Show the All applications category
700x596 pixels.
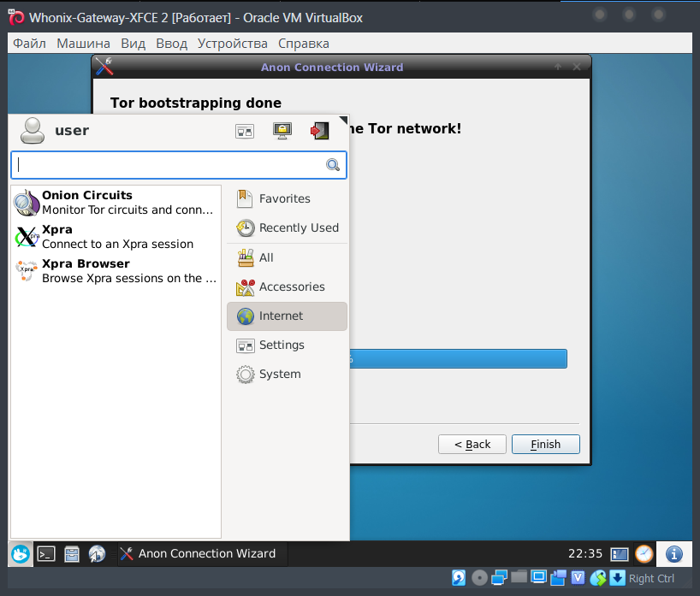tap(266, 257)
